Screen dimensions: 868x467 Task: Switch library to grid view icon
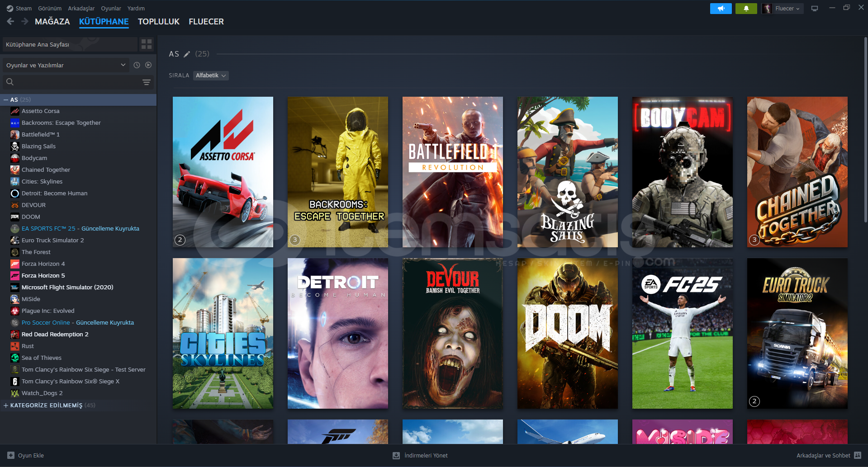[147, 44]
